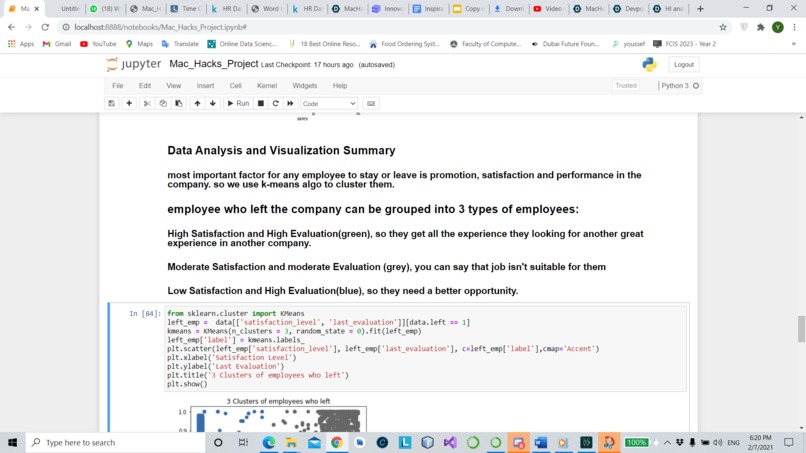Reload the page
Viewport: 806px width, 453px height.
click(x=45, y=27)
